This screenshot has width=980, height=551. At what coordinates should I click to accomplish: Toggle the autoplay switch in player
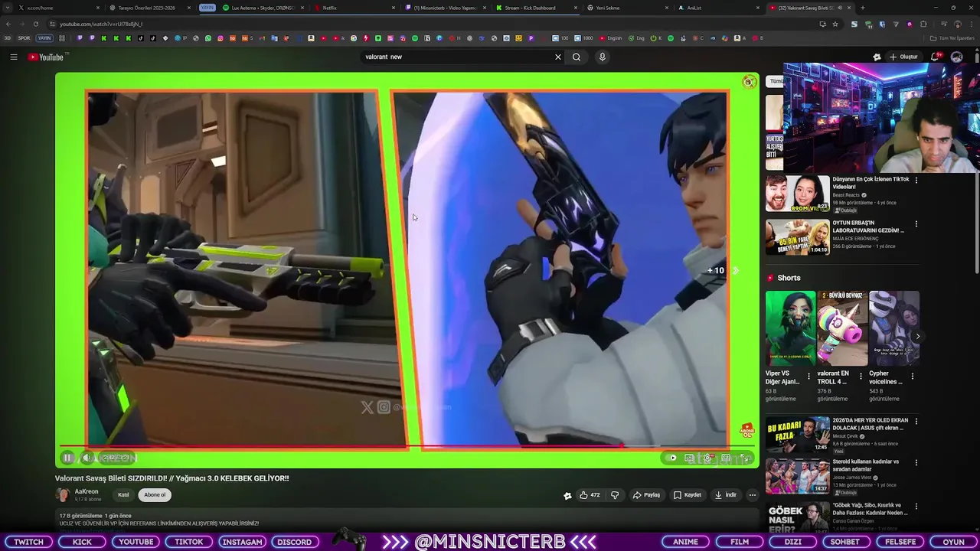(672, 458)
